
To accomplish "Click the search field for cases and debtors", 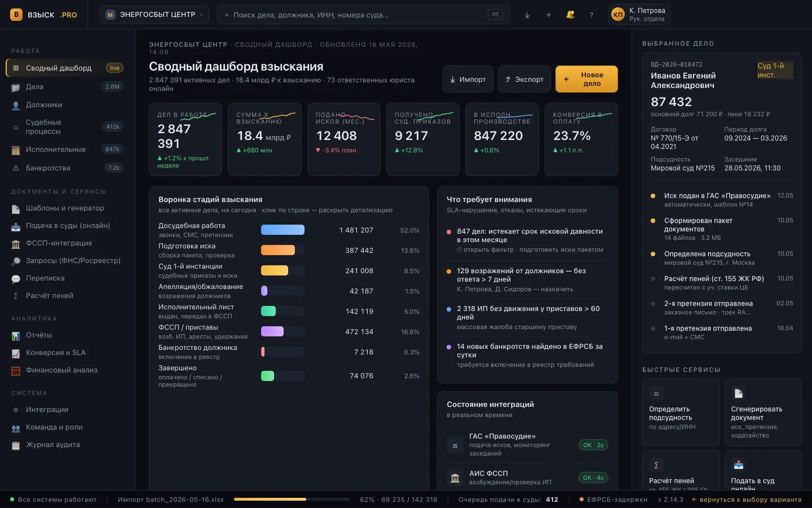I will click(363, 15).
